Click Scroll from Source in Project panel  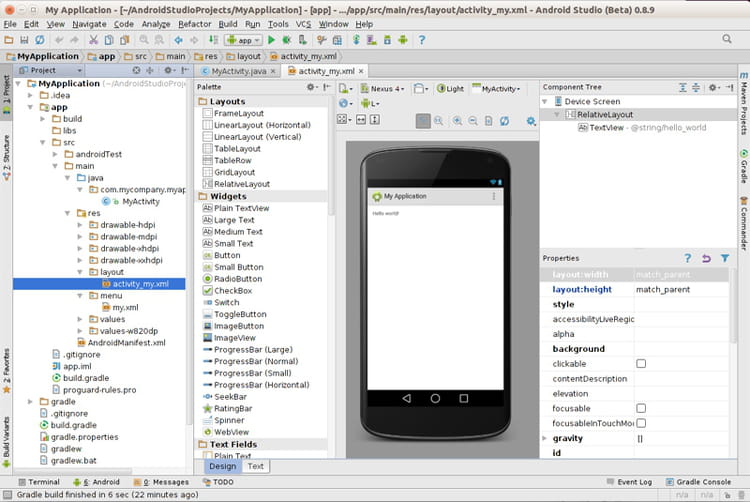click(x=136, y=70)
